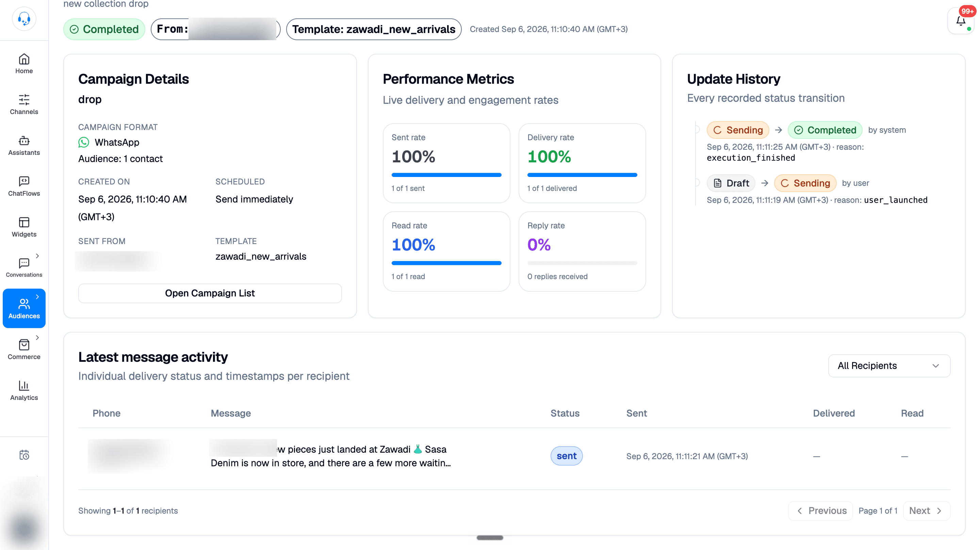Go to Next page of recipients
980x550 pixels.
[x=926, y=511]
